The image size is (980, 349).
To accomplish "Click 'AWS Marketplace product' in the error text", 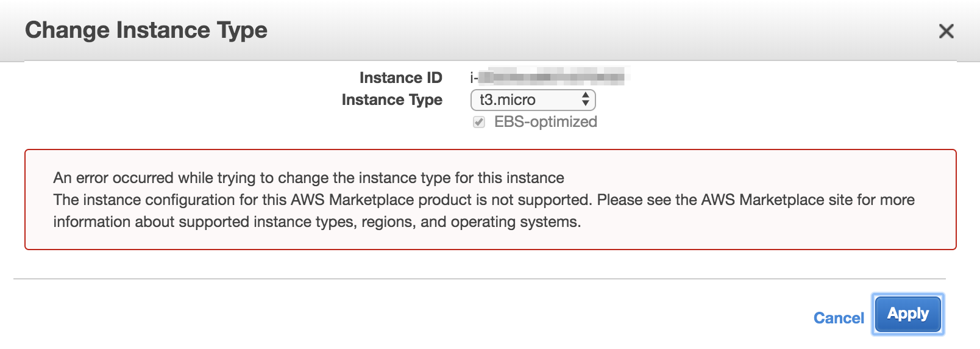I will coord(381,200).
